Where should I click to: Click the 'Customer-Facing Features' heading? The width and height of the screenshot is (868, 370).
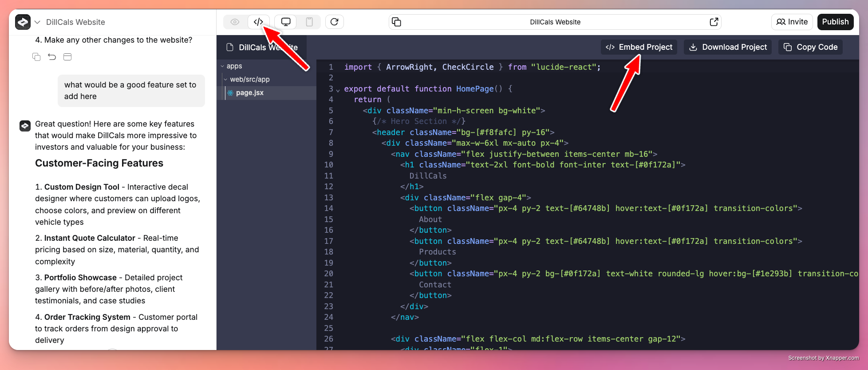(x=99, y=163)
